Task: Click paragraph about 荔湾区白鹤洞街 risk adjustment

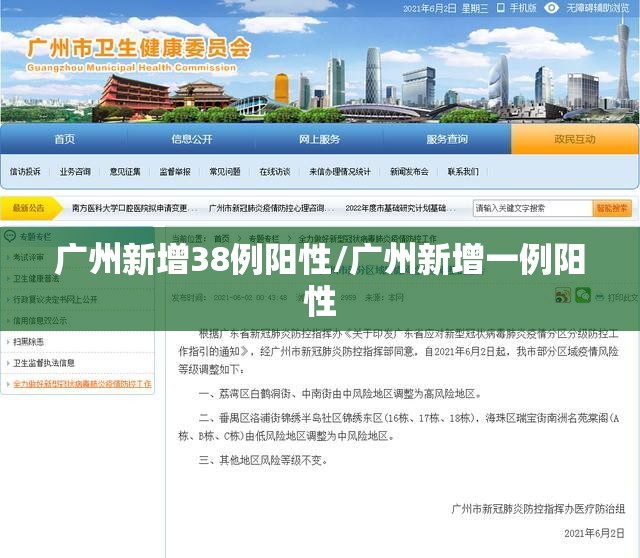Action: 340,394
